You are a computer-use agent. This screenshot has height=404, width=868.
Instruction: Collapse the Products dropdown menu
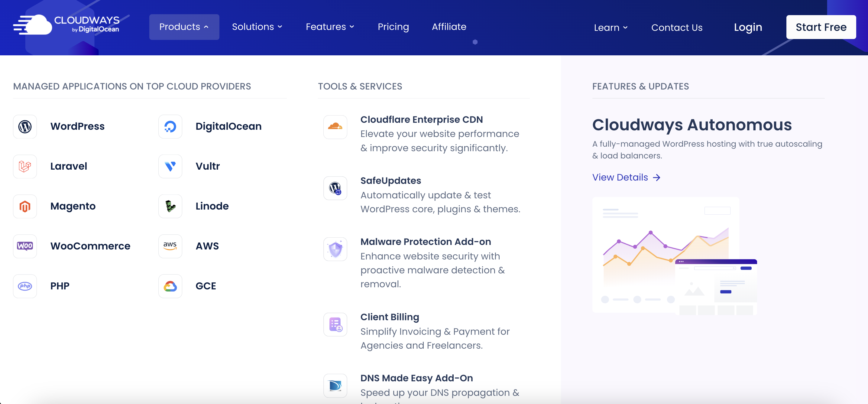click(x=184, y=27)
